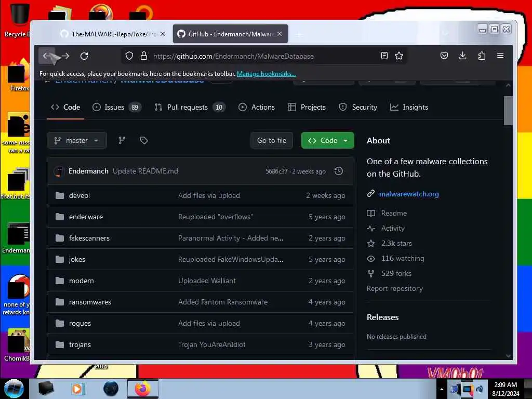Open the taskbar clock showing 2:09 AM
This screenshot has width=532, height=399.
tap(506, 389)
